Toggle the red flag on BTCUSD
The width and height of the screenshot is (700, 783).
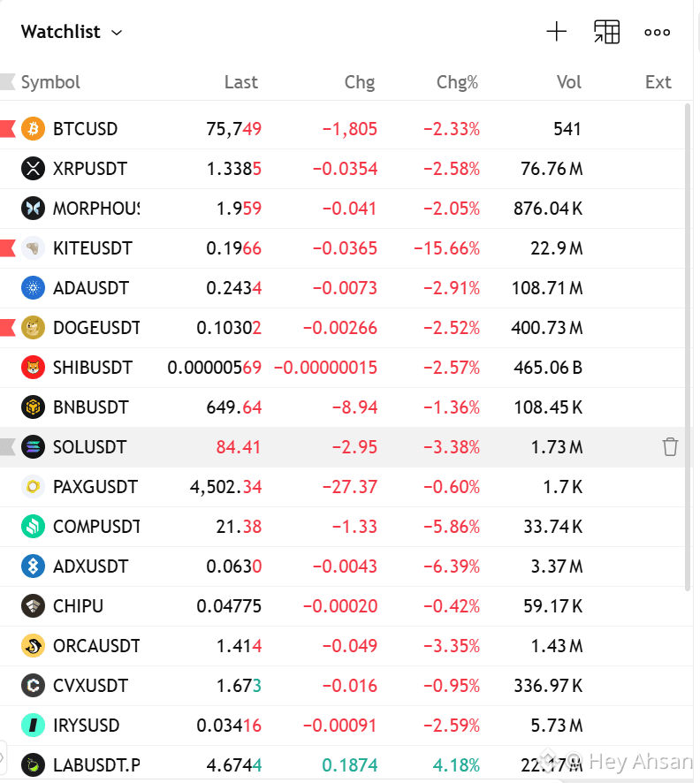(x=8, y=129)
